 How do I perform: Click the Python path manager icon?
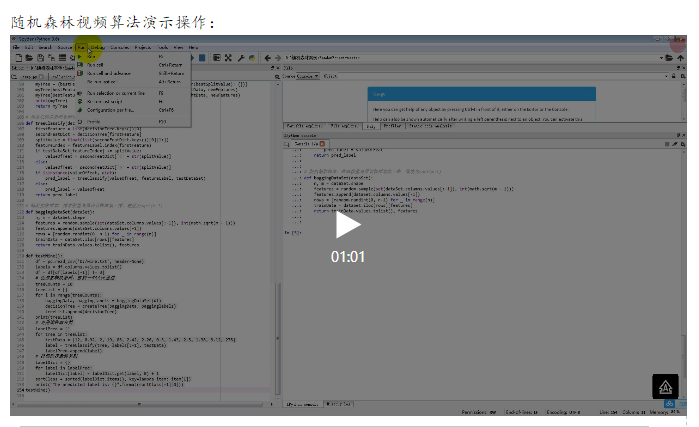tap(252, 57)
